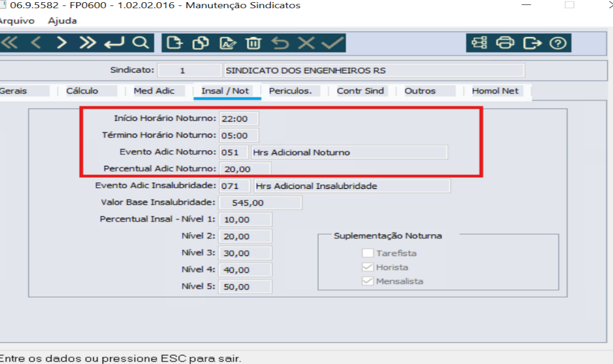
Task: Select the Insal / Not tab
Action: [x=227, y=92]
